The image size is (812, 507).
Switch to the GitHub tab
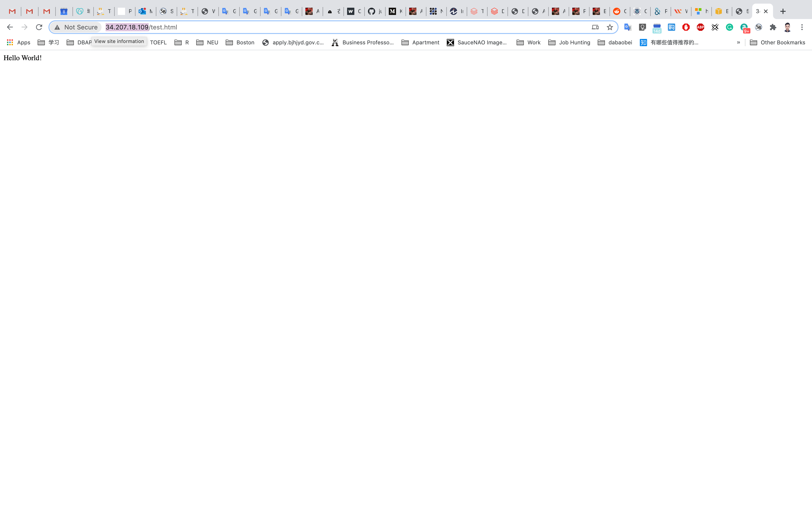coord(375,11)
